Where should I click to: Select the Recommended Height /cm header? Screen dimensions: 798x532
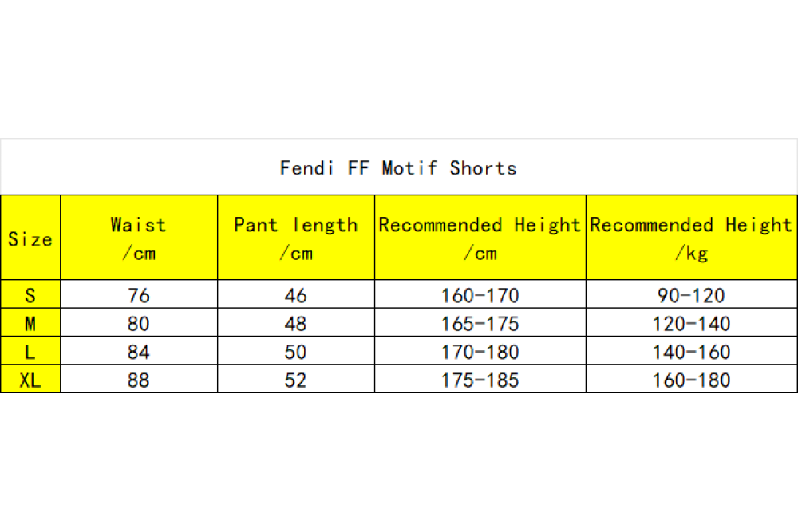(x=480, y=238)
